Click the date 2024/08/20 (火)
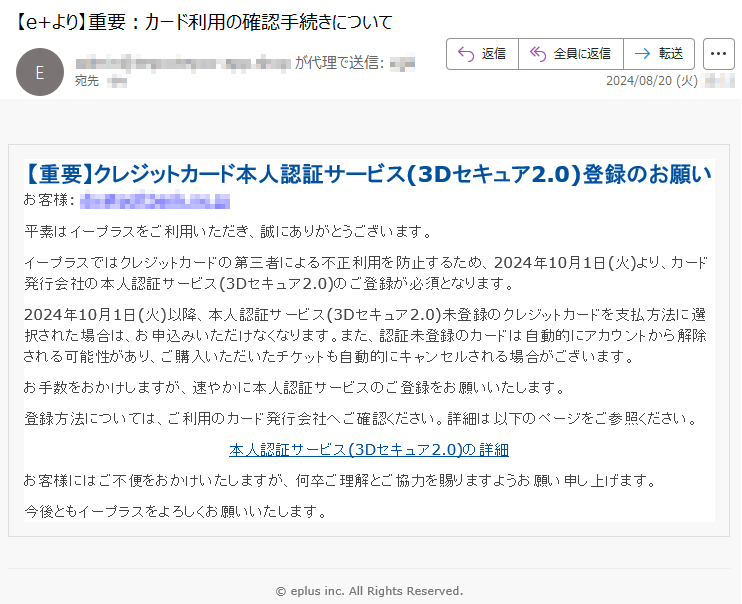Viewport: 742px width, 604px height. pos(652,81)
